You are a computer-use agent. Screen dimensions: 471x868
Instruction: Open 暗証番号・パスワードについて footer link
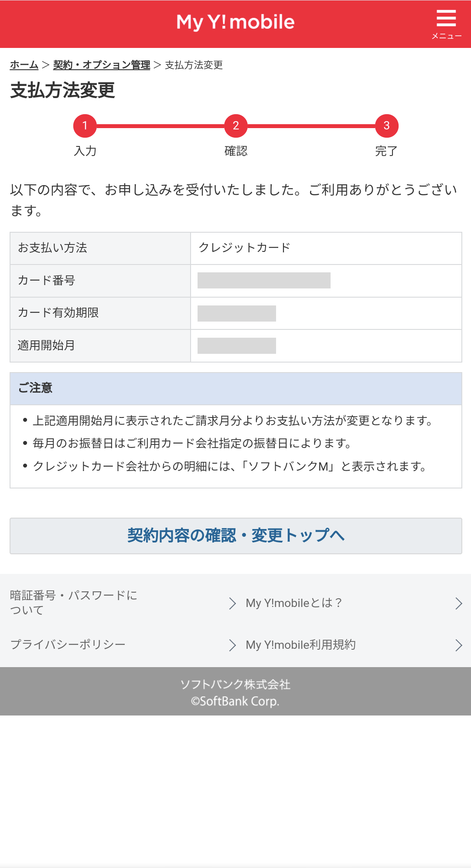[x=73, y=603]
